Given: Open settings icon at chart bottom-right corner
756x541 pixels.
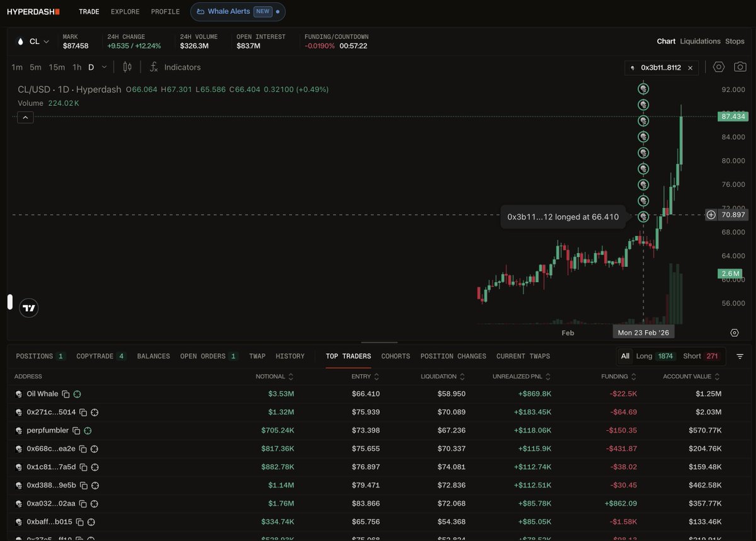Looking at the screenshot, I should [x=735, y=333].
